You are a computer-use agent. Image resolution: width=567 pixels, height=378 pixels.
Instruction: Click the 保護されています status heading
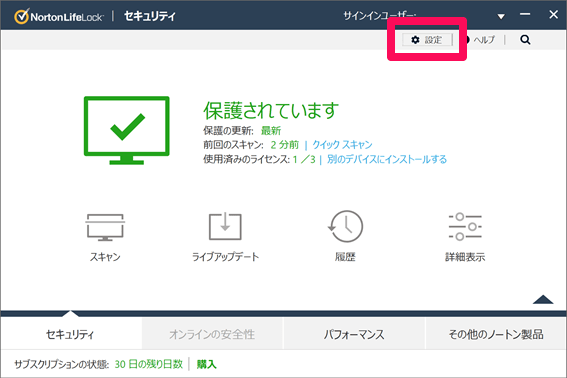tap(271, 110)
